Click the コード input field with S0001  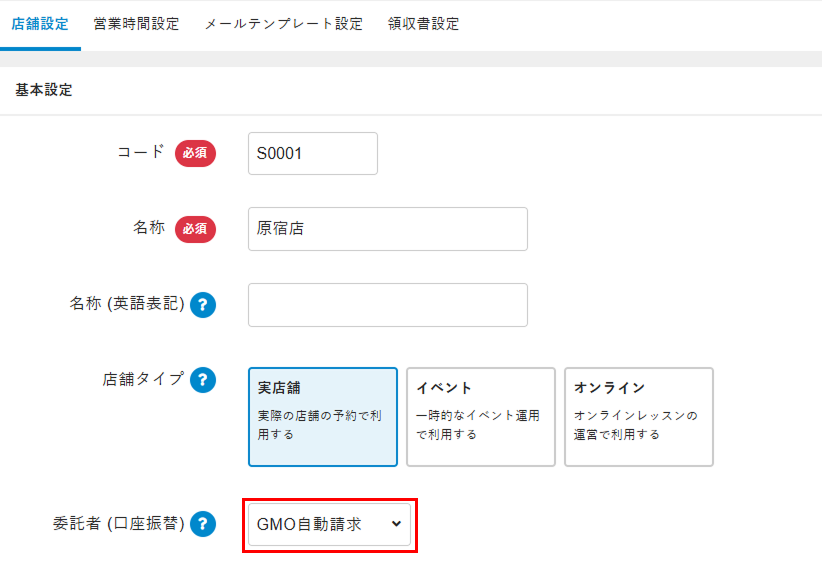312,154
